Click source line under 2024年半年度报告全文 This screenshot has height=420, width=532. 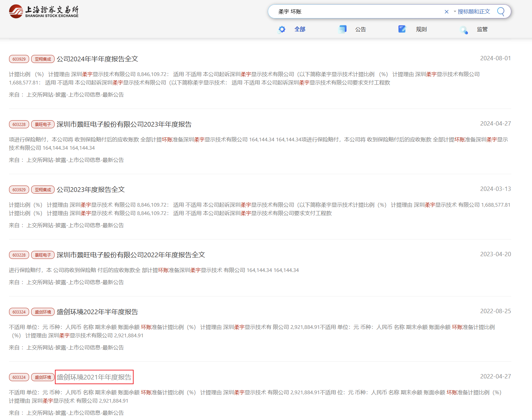[x=66, y=95]
